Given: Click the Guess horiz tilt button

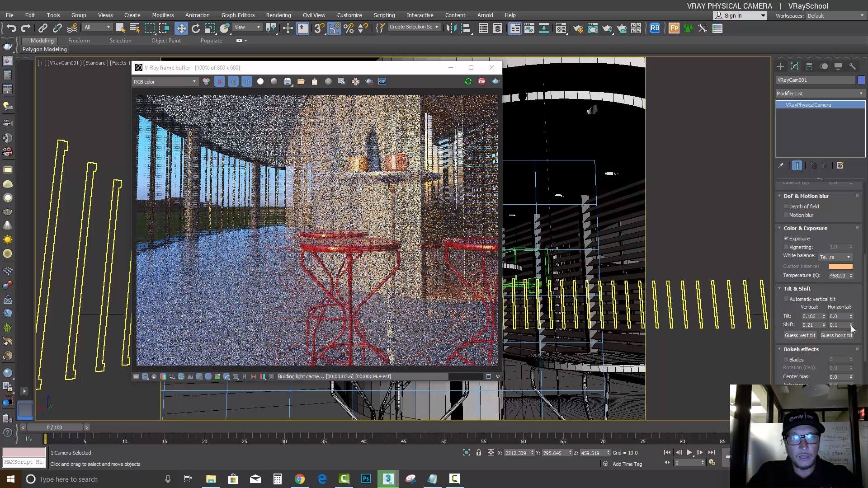Looking at the screenshot, I should (836, 335).
